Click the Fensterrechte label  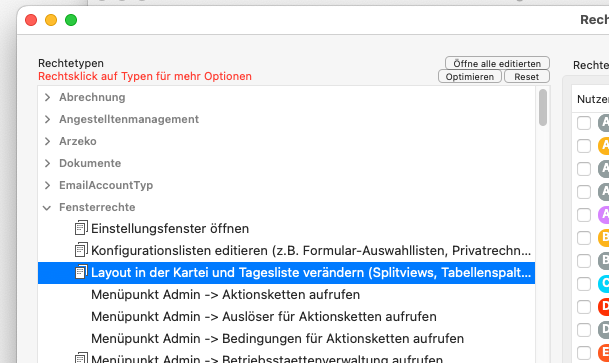97,207
